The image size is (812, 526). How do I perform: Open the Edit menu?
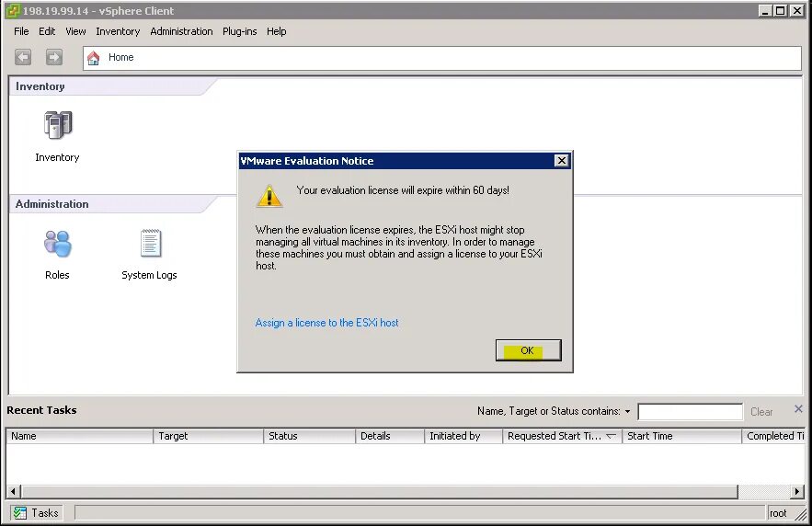(47, 31)
